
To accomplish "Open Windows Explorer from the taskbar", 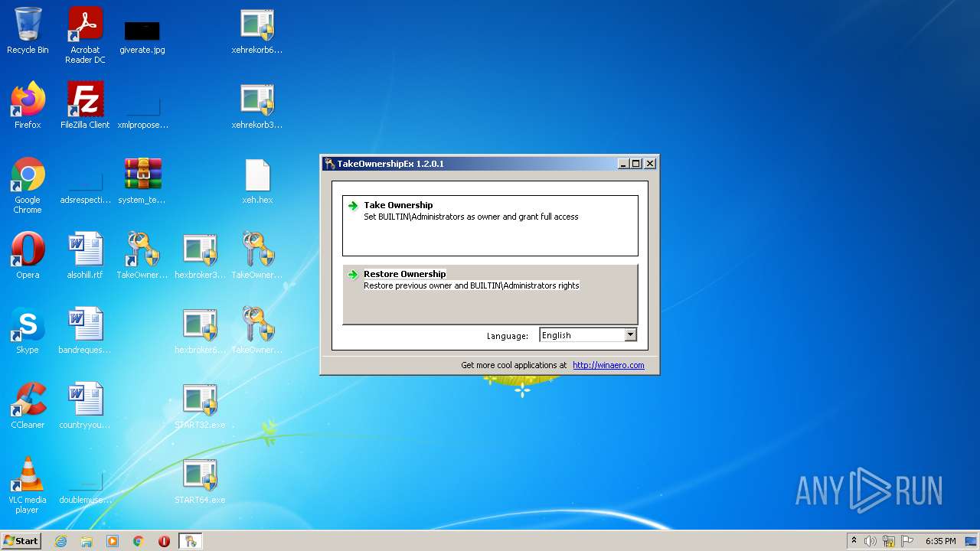I will pos(87,541).
